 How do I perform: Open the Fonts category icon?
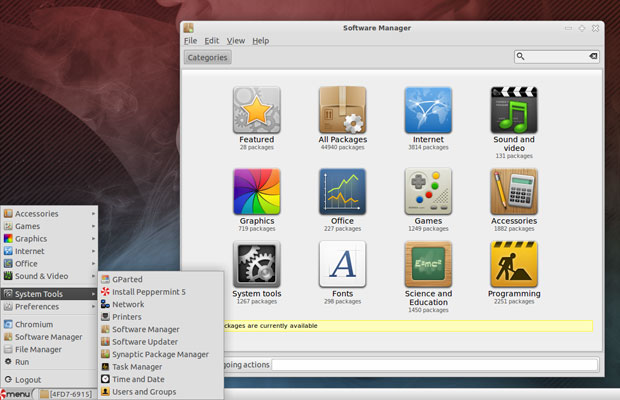click(x=342, y=264)
